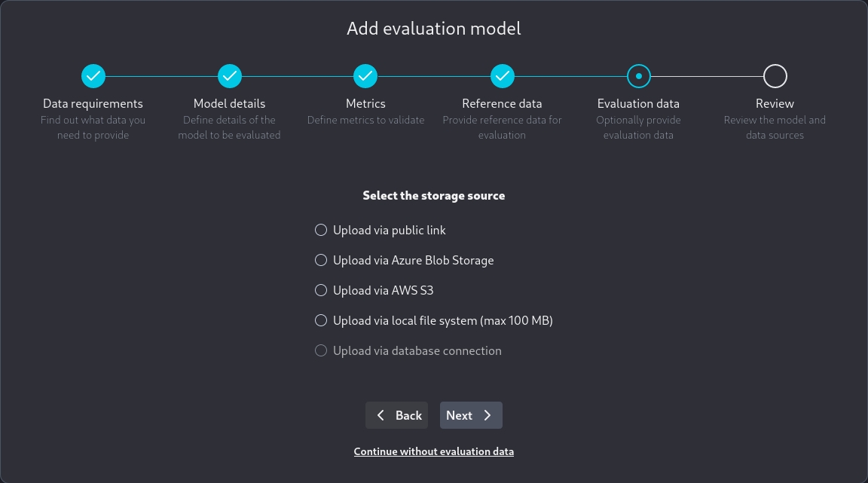Jump to the Review step label
This screenshot has width=868, height=483.
[775, 103]
